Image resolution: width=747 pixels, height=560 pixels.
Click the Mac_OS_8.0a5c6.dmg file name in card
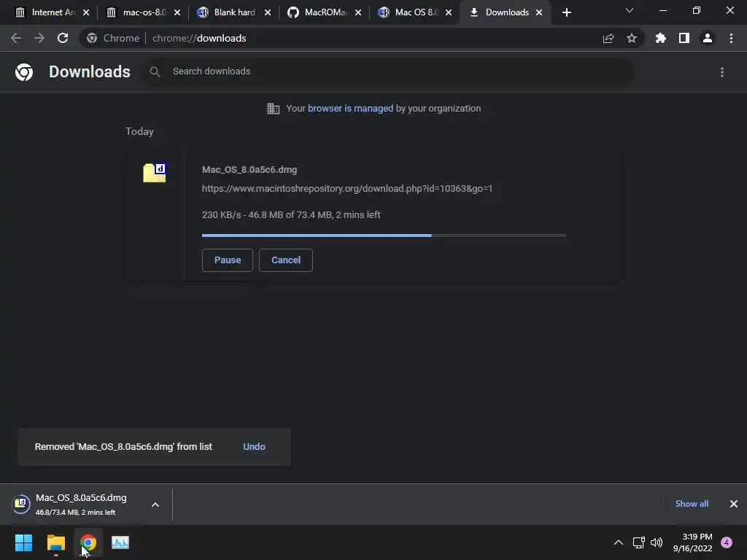coord(249,169)
